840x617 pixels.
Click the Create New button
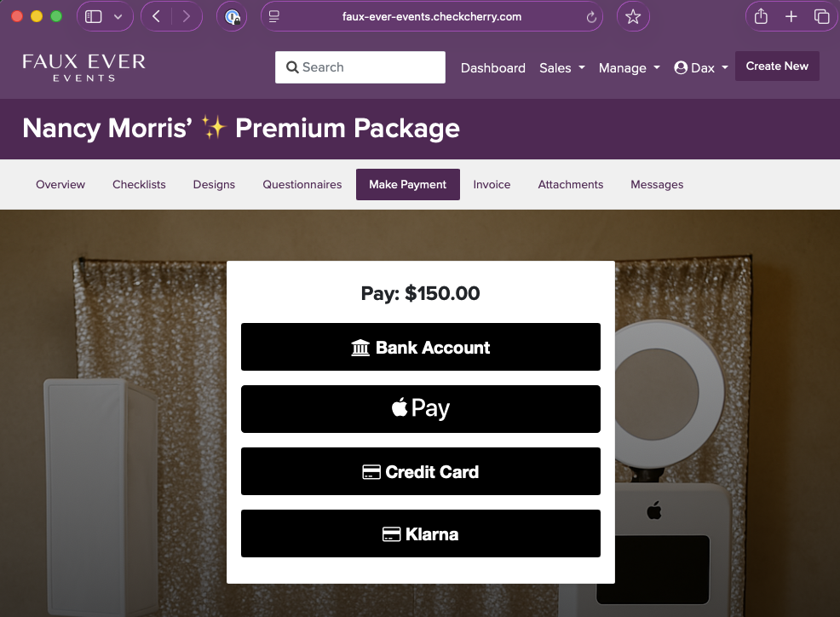coord(777,66)
